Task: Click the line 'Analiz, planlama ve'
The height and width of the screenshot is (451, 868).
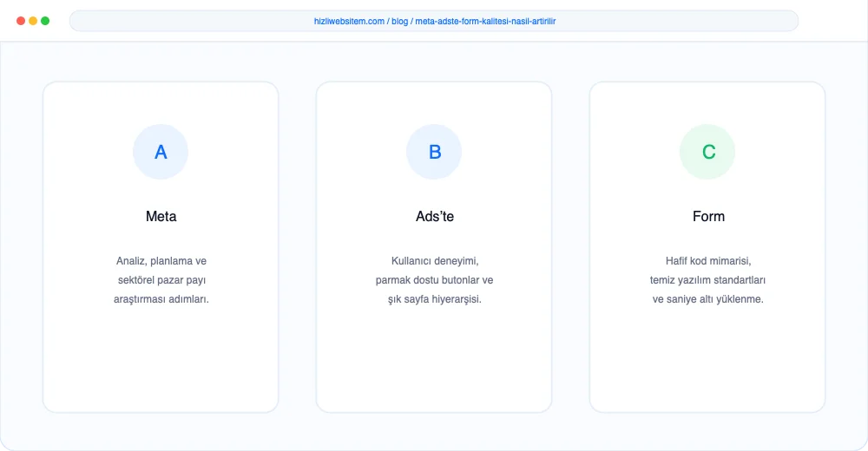Action: 161,261
